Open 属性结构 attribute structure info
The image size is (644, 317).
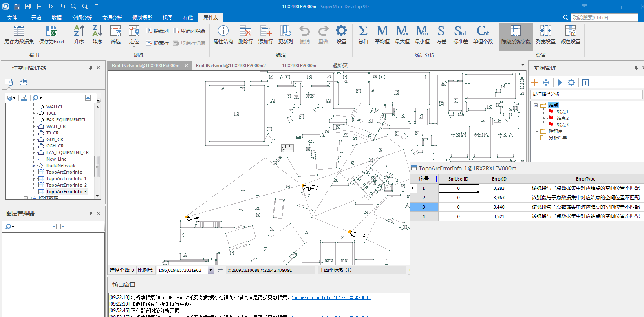pyautogui.click(x=223, y=35)
